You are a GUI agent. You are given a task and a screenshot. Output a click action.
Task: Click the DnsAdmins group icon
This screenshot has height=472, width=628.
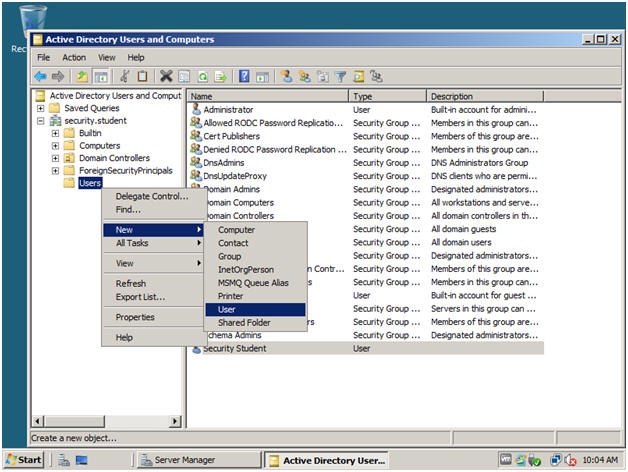pyautogui.click(x=196, y=162)
